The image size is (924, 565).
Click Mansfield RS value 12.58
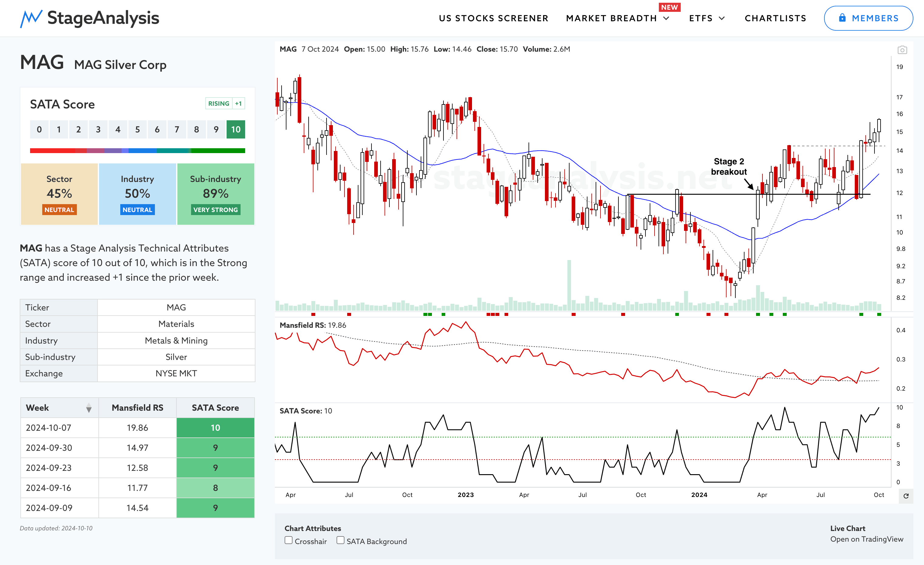click(x=137, y=468)
